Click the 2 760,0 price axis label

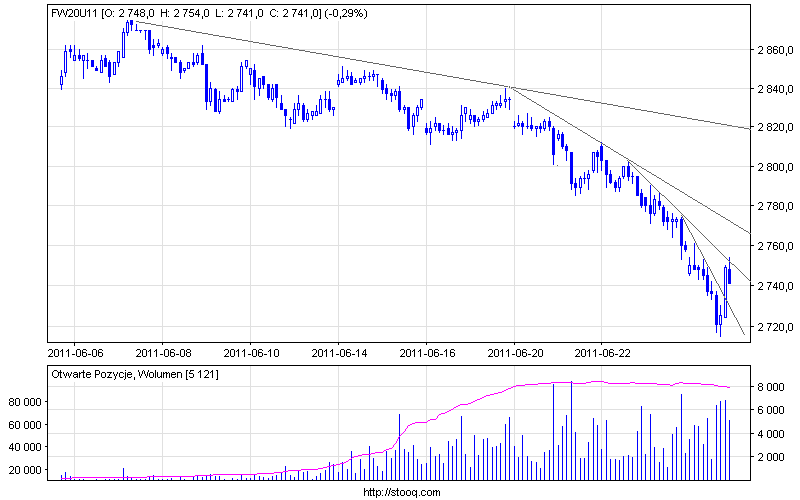776,246
